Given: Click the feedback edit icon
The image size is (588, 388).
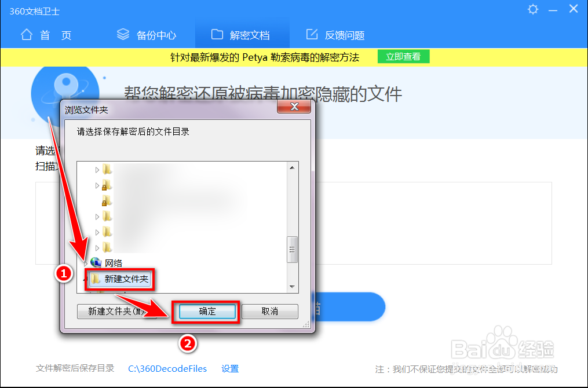Looking at the screenshot, I should pyautogui.click(x=312, y=34).
